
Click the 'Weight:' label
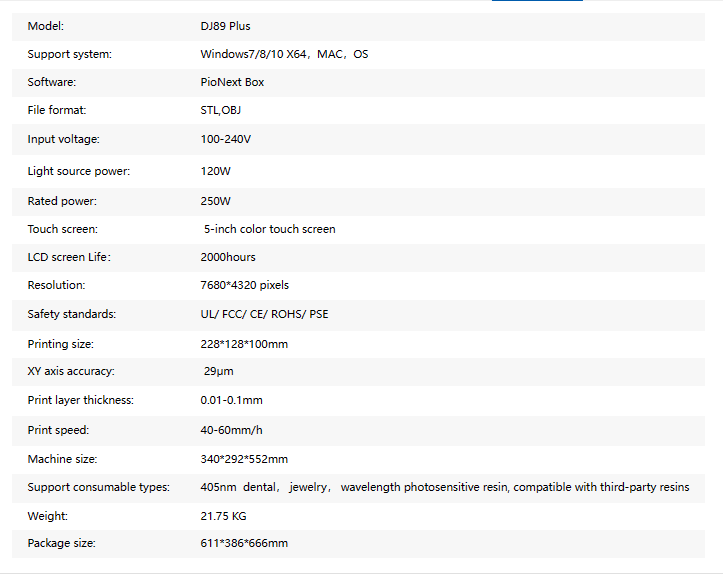click(47, 516)
